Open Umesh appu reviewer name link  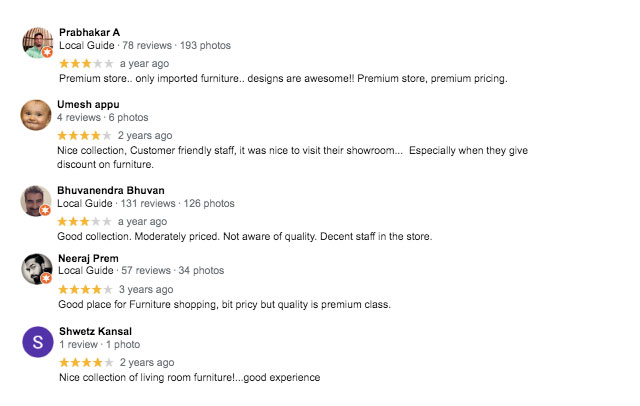tap(88, 104)
